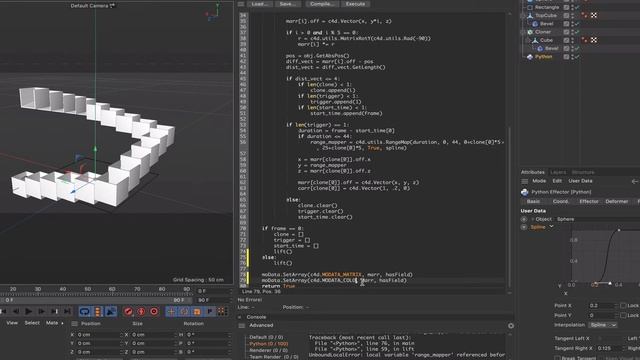Open the Basic tab of Python Effector
This screenshot has height=360, width=640.
533,202
